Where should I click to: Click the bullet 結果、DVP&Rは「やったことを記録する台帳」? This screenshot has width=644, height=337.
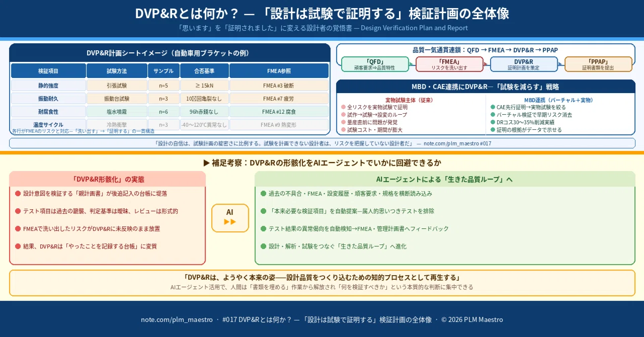pyautogui.click(x=86, y=246)
